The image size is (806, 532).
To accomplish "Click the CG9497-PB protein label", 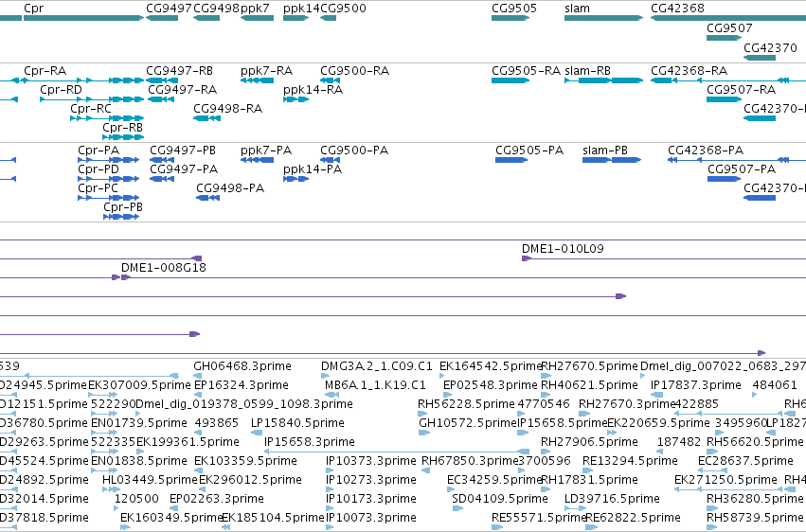I will tap(183, 151).
